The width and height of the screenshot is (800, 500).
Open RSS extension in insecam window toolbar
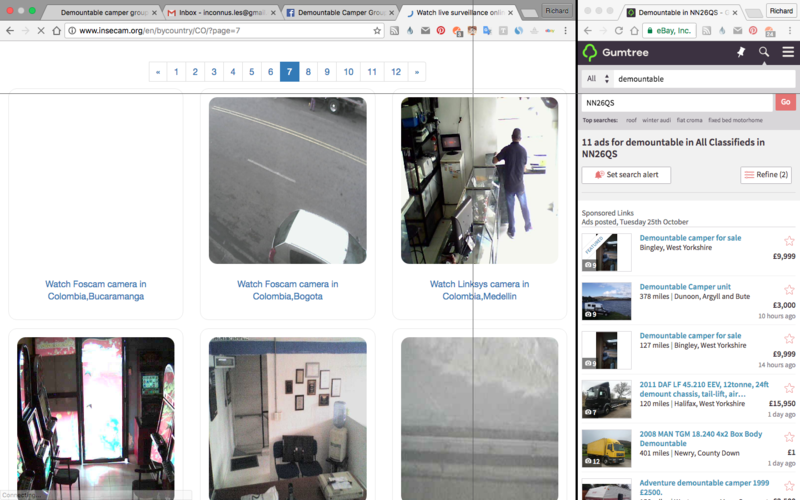coord(394,31)
